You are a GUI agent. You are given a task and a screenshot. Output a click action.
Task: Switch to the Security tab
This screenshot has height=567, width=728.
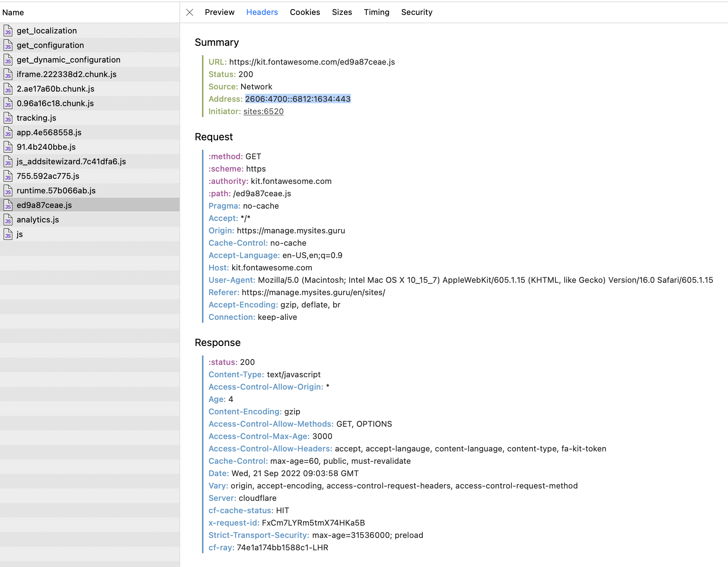417,12
